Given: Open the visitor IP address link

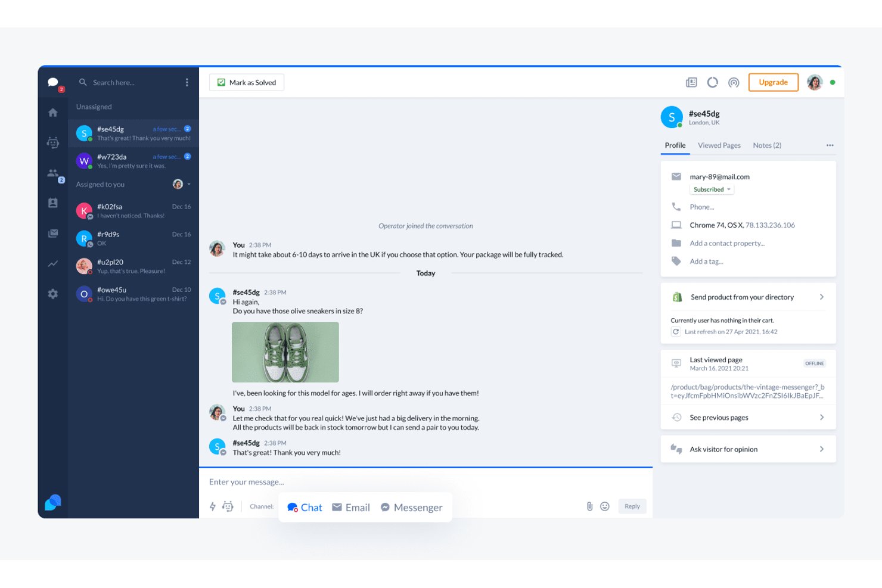Looking at the screenshot, I should [770, 225].
